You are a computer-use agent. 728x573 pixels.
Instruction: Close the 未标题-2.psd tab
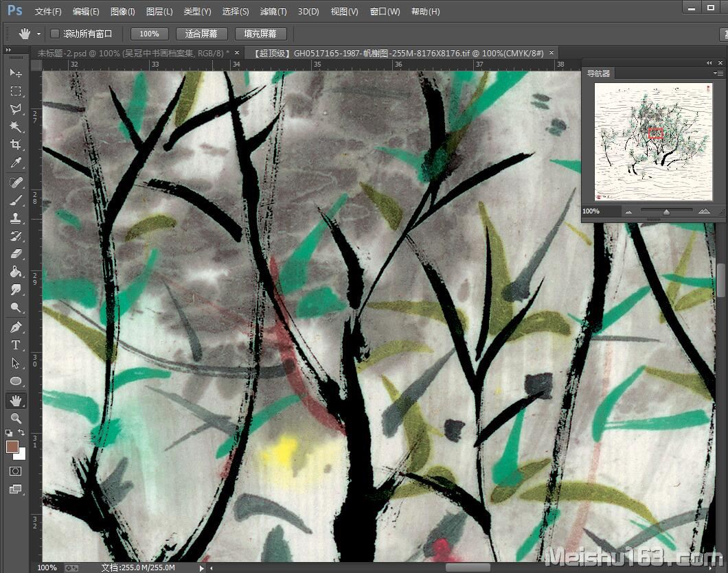[237, 53]
